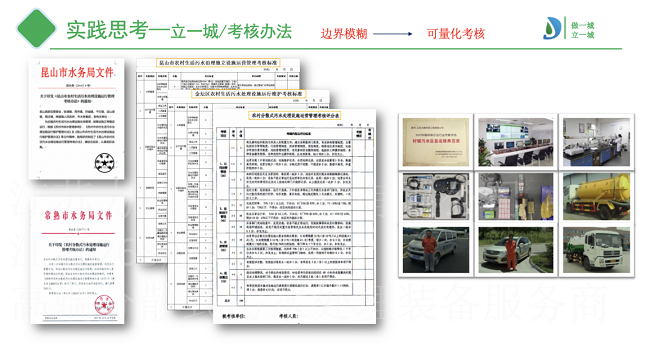Click the laboratory photo with technician
This screenshot has width=650, height=364.
pos(596,142)
